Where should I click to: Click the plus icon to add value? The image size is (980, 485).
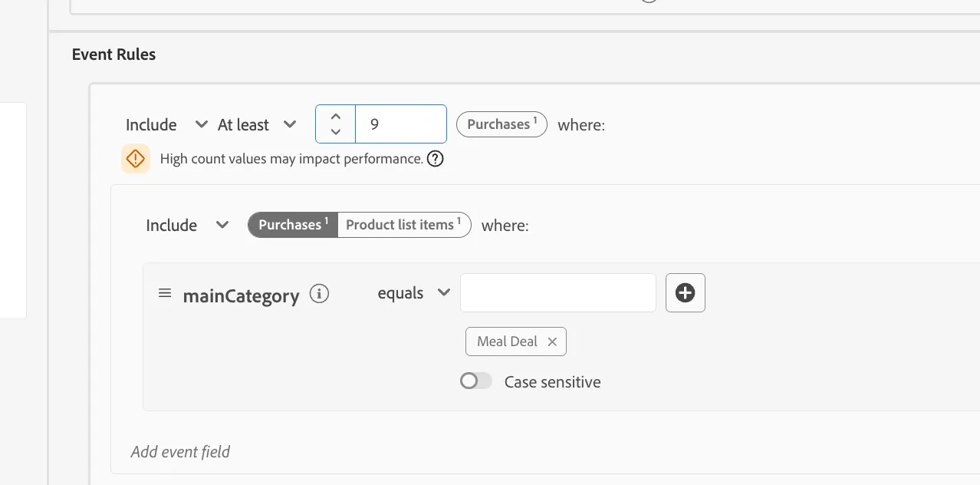[x=685, y=292]
